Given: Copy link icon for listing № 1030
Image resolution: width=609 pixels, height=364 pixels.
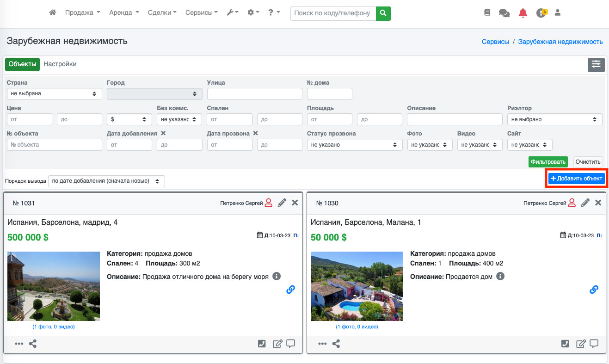Looking at the screenshot, I should [x=594, y=290].
